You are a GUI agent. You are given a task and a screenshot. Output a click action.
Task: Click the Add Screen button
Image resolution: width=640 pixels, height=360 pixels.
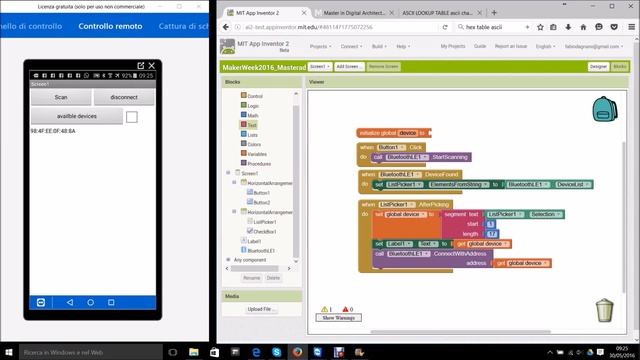click(349, 67)
